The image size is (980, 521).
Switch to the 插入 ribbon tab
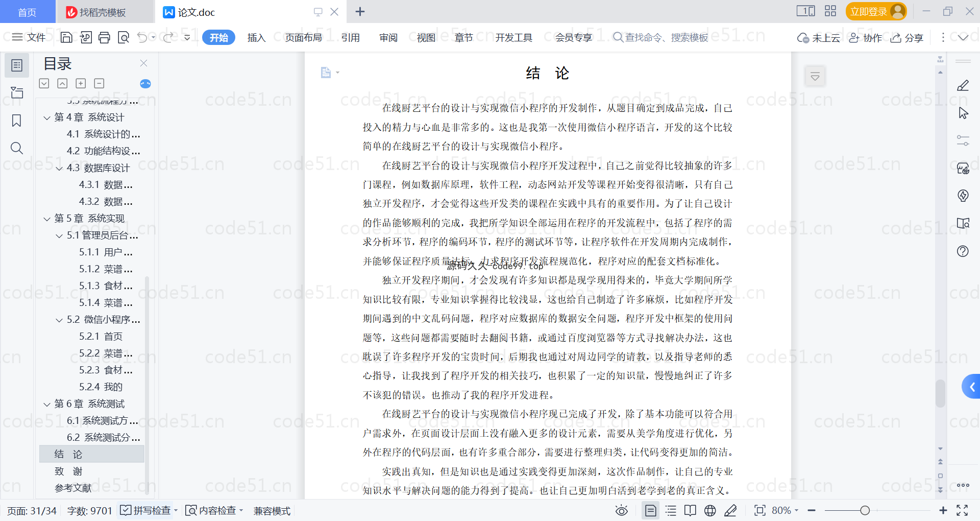256,37
